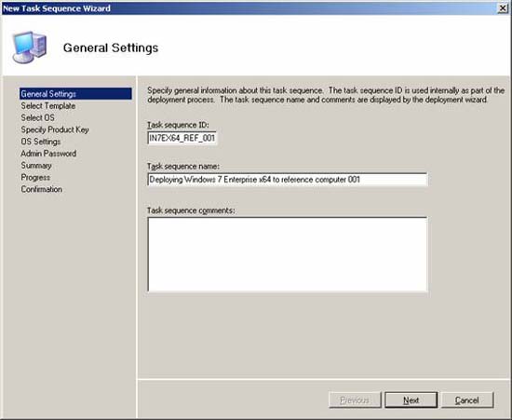Click the Cancel button
The height and width of the screenshot is (420, 512).
pyautogui.click(x=467, y=400)
